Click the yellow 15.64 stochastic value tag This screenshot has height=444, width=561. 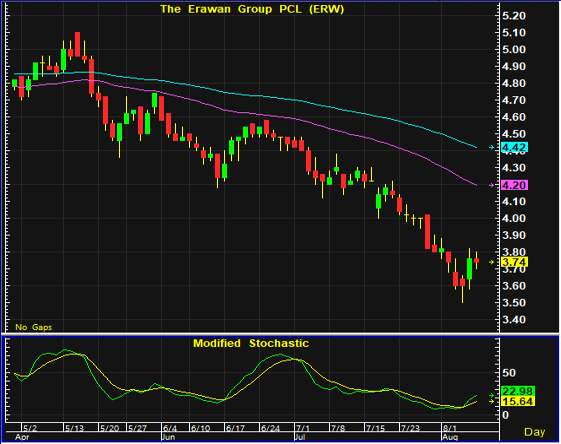pyautogui.click(x=518, y=401)
